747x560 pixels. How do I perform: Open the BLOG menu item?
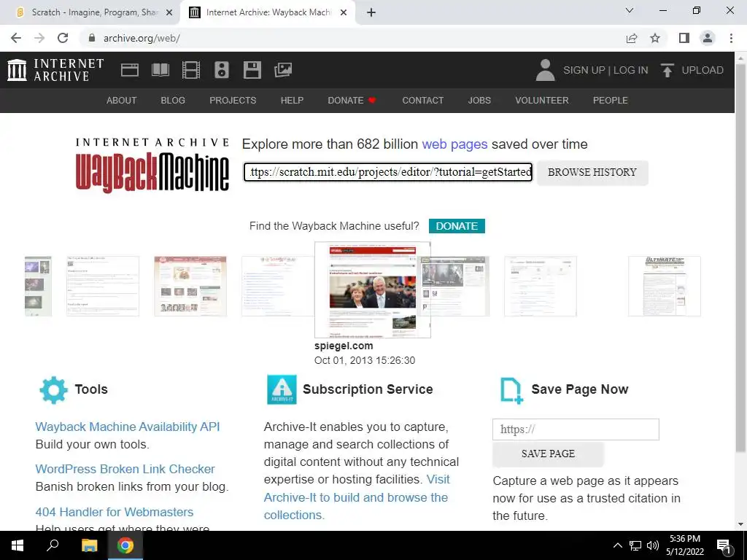pyautogui.click(x=173, y=101)
